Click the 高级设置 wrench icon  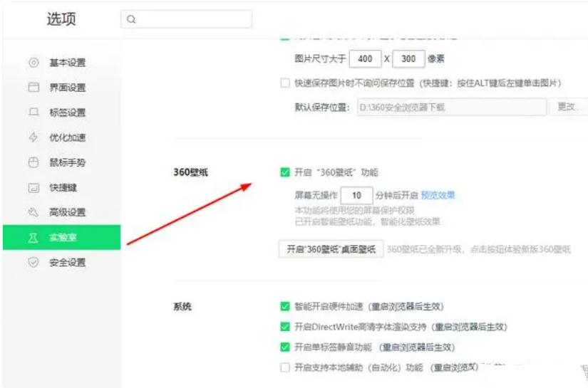click(x=33, y=212)
